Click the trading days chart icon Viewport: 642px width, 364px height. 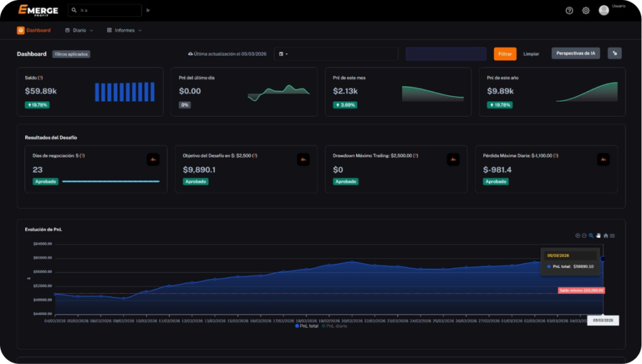pos(153,160)
